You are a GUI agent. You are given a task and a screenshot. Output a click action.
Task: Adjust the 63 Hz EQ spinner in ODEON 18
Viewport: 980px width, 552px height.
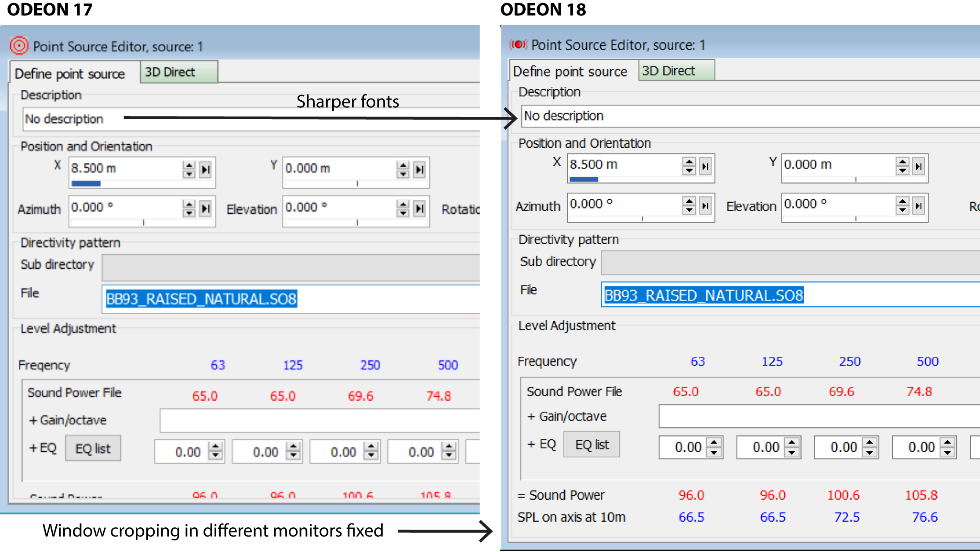714,447
